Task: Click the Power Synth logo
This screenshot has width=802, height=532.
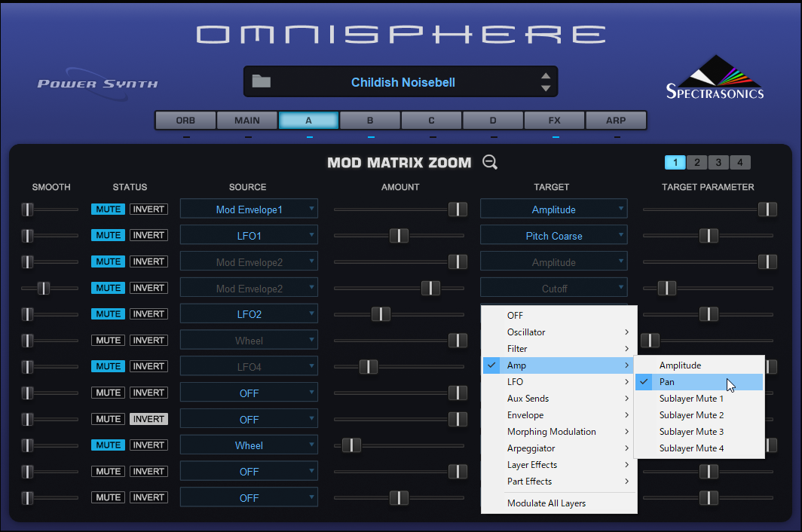Action: coord(98,84)
